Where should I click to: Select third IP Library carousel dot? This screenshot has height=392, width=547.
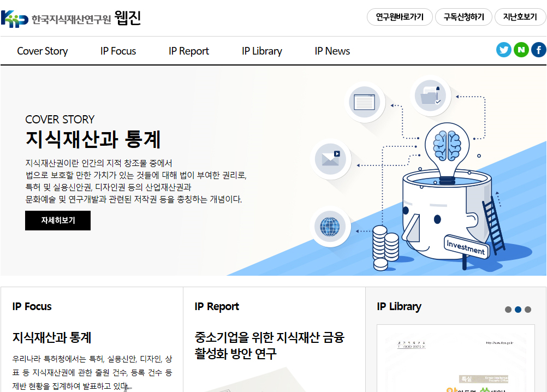pyautogui.click(x=528, y=310)
